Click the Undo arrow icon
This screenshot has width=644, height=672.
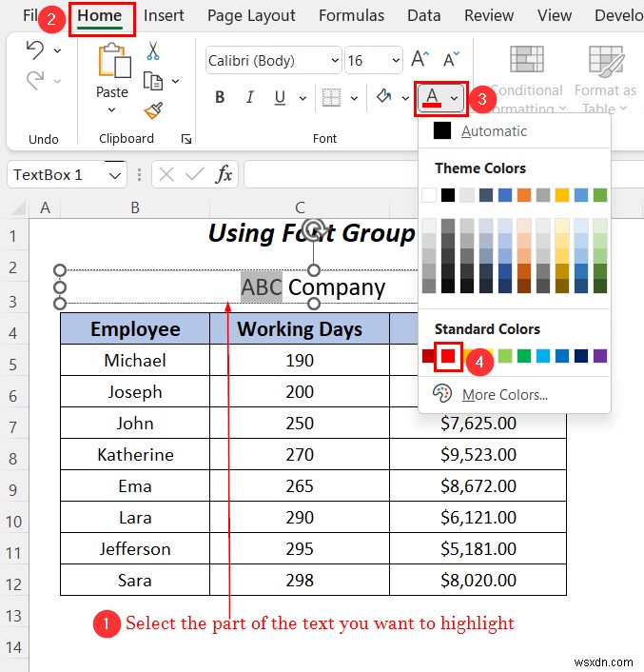[x=34, y=49]
